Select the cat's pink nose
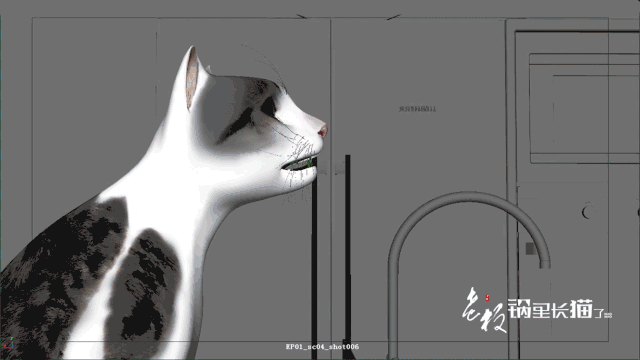Viewport: 640px width, 360px height. tap(322, 131)
